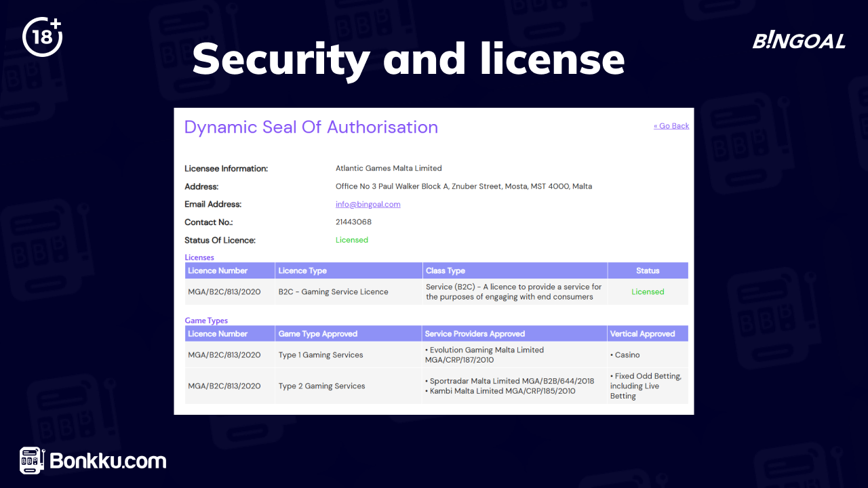Click the Licensee Information label
This screenshot has height=488, width=868.
tap(226, 168)
